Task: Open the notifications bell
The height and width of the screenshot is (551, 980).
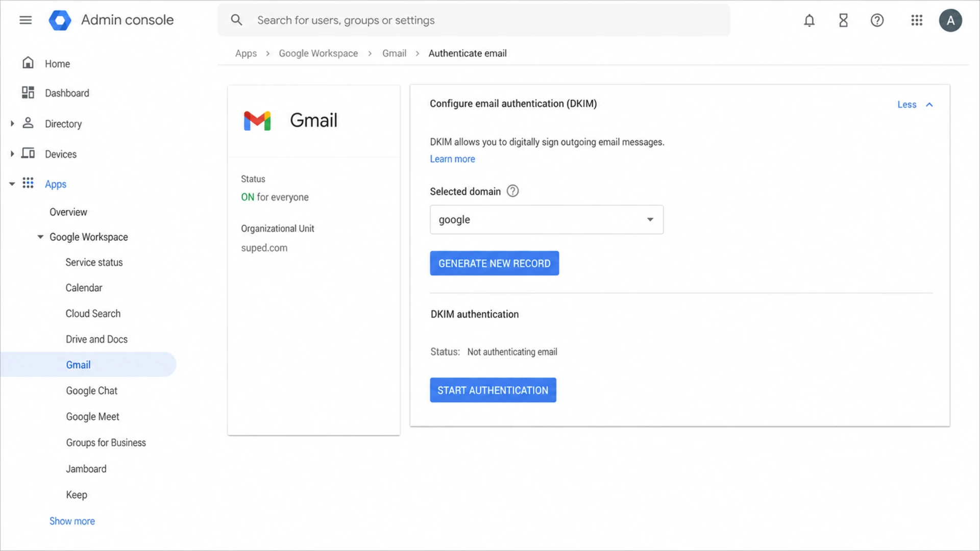Action: coord(809,20)
